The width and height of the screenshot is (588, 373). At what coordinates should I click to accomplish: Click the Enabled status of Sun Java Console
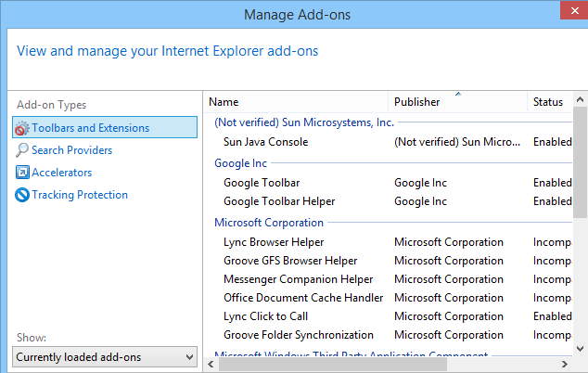pyautogui.click(x=553, y=142)
